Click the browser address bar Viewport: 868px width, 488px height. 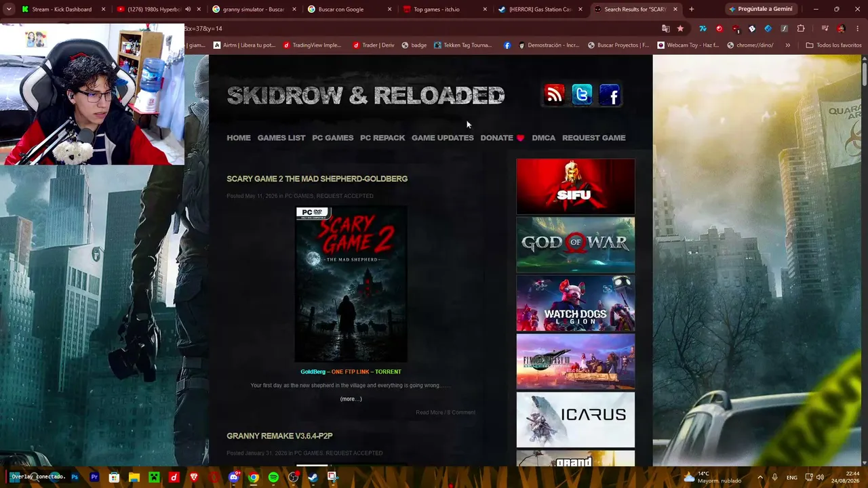[420, 28]
